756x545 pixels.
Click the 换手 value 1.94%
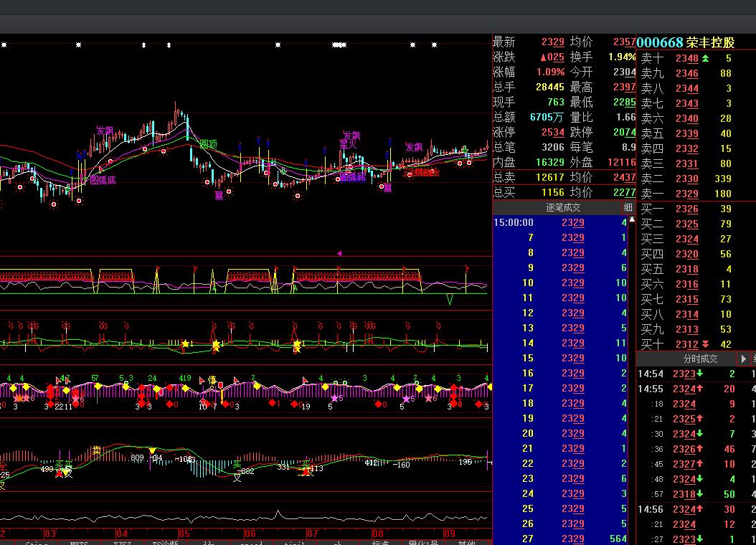click(x=621, y=57)
